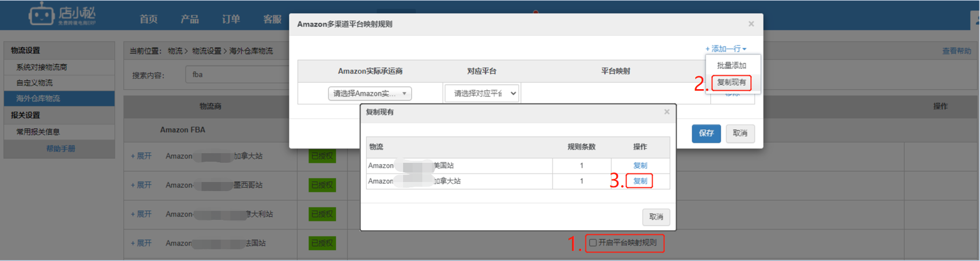Click 已授权 badge for 墨西哥站
The image size is (980, 261).
[322, 185]
